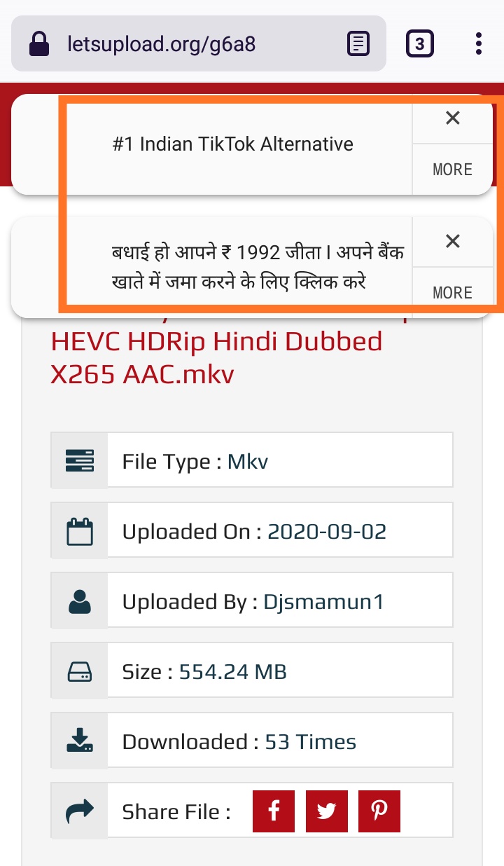This screenshot has width=504, height=866.
Task: Open the browser three-dot menu
Action: [479, 43]
